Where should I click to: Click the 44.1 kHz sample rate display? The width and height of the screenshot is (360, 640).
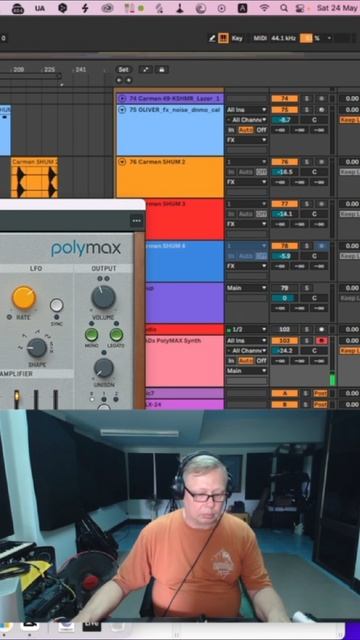pyautogui.click(x=283, y=38)
